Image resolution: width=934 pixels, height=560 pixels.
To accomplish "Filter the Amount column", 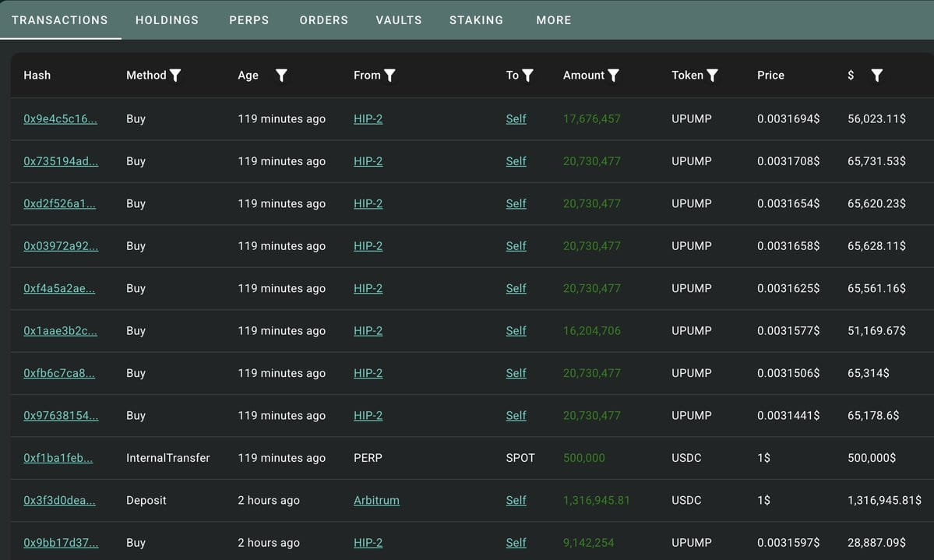I will pyautogui.click(x=614, y=76).
